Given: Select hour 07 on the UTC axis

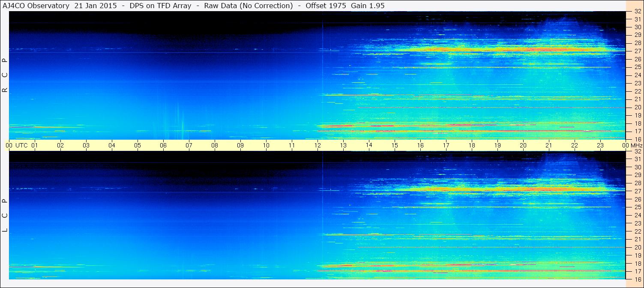Looking at the screenshot, I should tap(189, 145).
